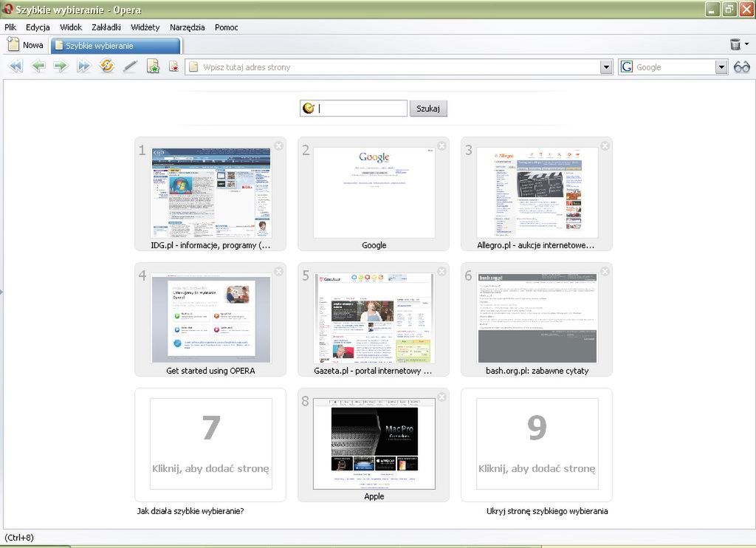Open the Narzędzia menu
This screenshot has height=548, width=756.
pos(187,27)
